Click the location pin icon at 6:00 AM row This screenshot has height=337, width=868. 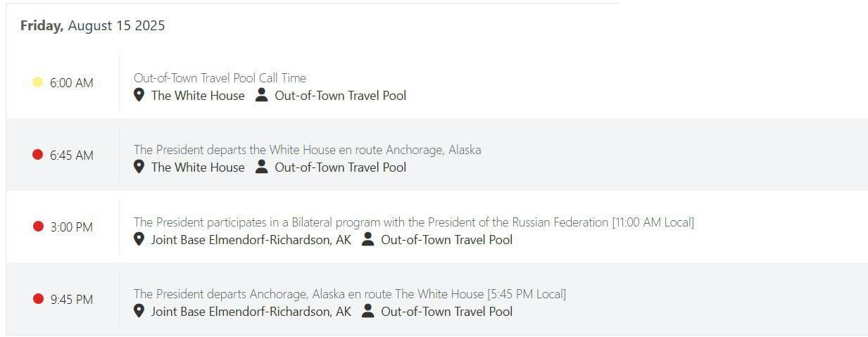(139, 95)
